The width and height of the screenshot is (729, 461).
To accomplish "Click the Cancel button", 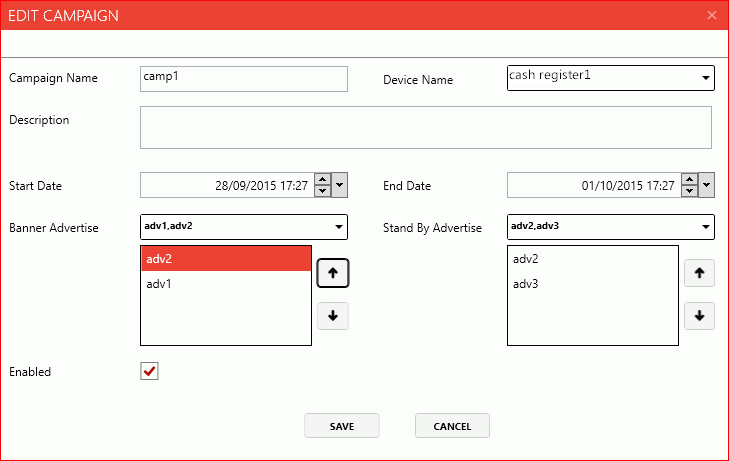I will tap(452, 426).
